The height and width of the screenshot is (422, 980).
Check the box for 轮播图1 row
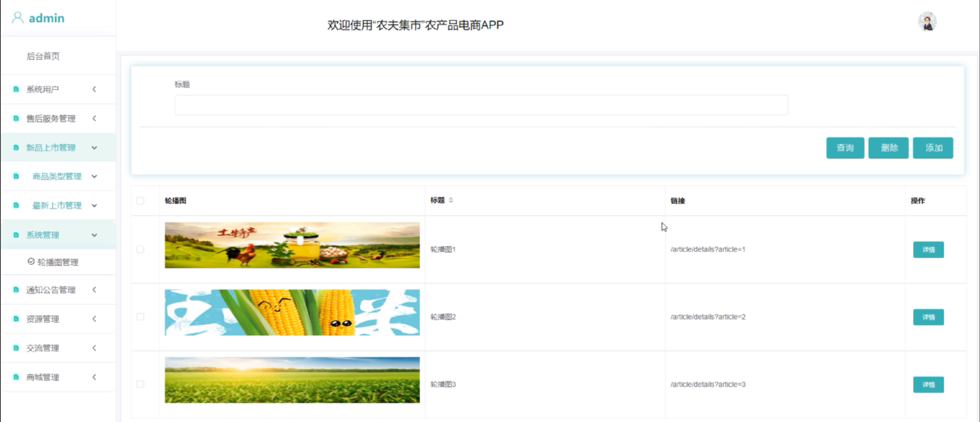[140, 249]
